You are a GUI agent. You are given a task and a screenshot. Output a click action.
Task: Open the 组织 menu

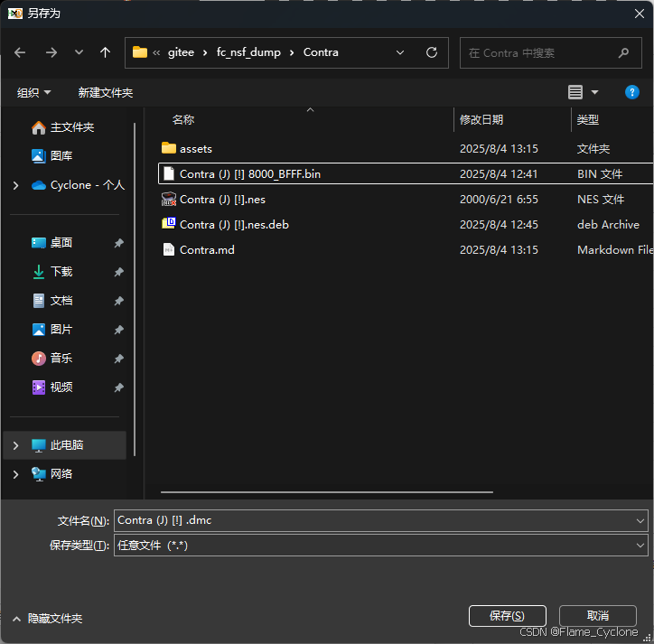[33, 93]
